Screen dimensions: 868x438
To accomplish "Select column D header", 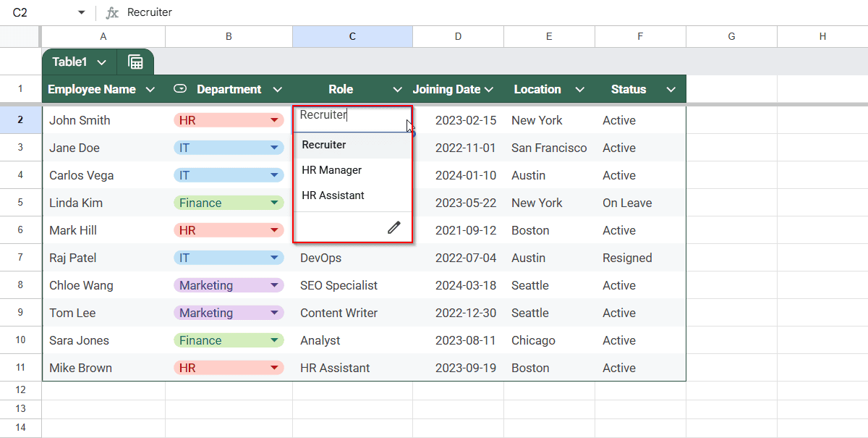I will coord(459,36).
